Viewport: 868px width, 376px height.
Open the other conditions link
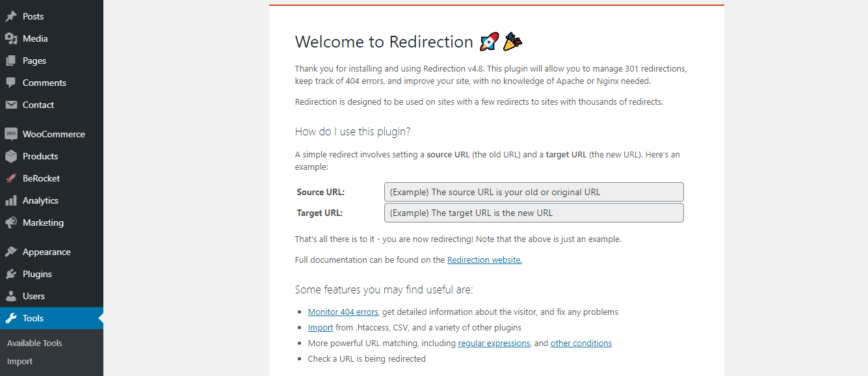pos(581,343)
